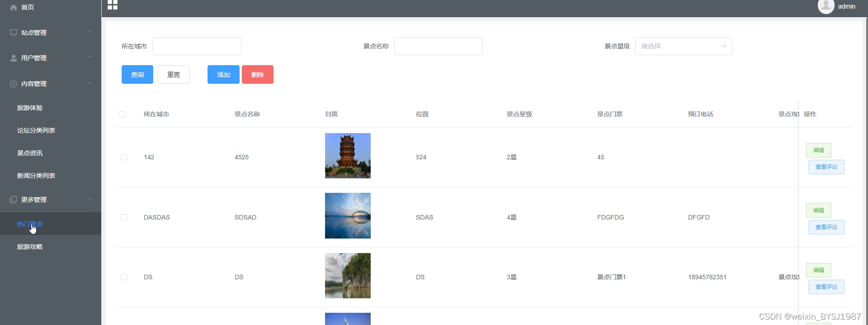Open the bridge lake cover thumbnail

348,216
